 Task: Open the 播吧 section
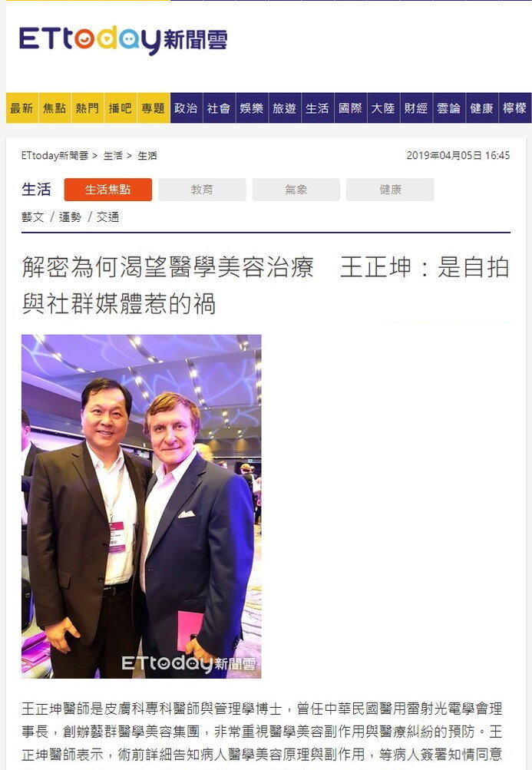point(121,108)
